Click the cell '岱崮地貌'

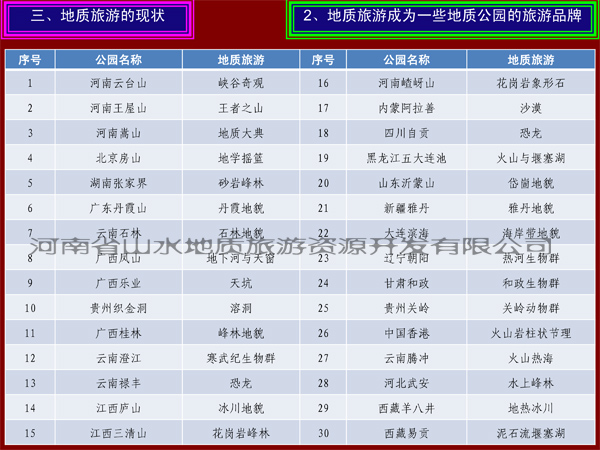tap(530, 183)
